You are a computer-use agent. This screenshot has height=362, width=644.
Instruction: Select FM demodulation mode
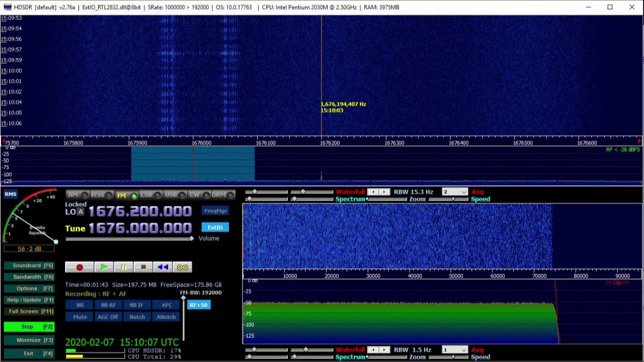click(x=126, y=195)
